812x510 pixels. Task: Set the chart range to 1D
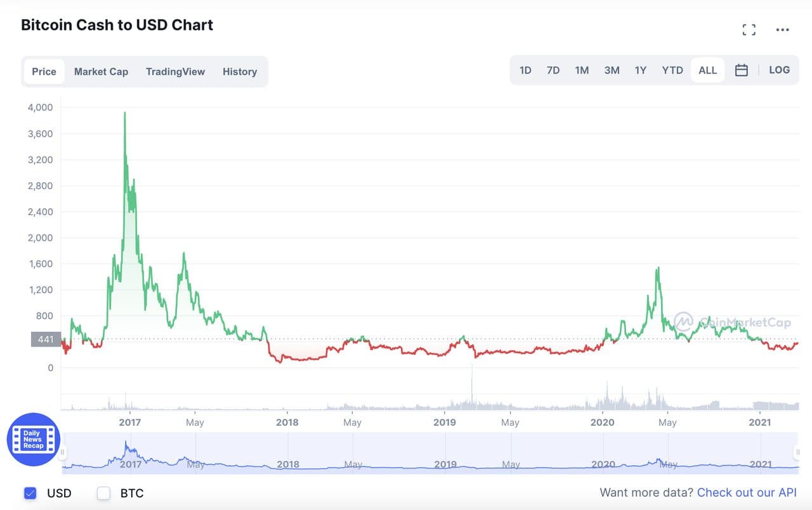click(x=525, y=70)
